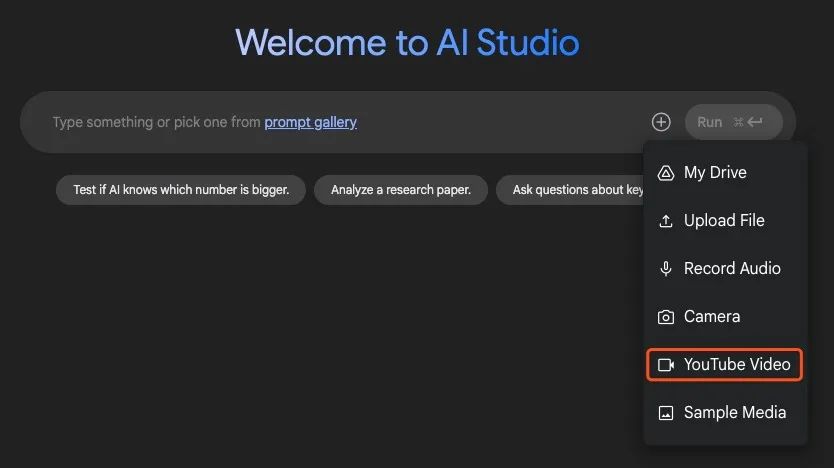Image resolution: width=834 pixels, height=468 pixels.
Task: Click the "Ask questions about key" suggestion chip
Action: pyautogui.click(x=570, y=189)
